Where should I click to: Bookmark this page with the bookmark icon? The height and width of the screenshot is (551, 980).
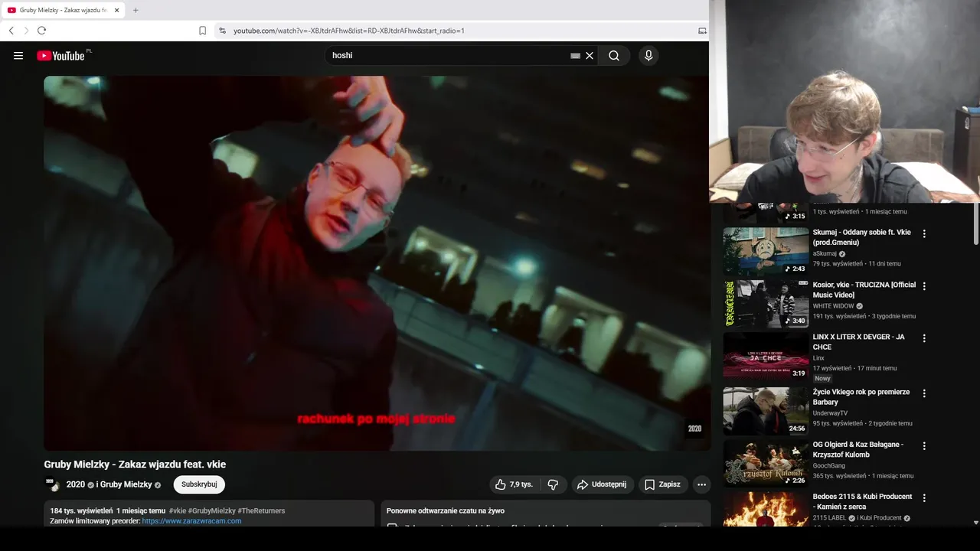click(x=202, y=31)
